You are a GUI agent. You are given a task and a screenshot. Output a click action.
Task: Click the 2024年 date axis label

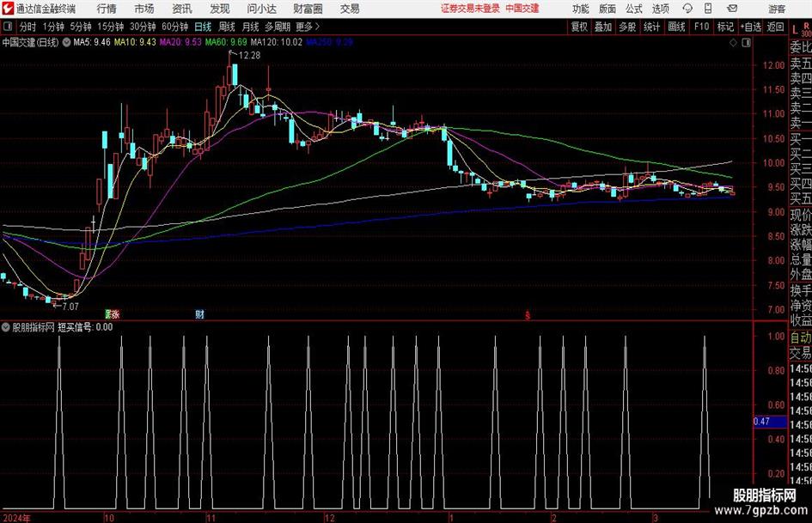click(16, 518)
